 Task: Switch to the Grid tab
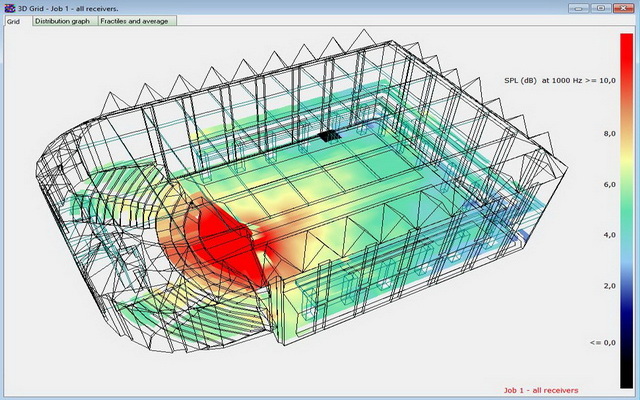tap(14, 21)
